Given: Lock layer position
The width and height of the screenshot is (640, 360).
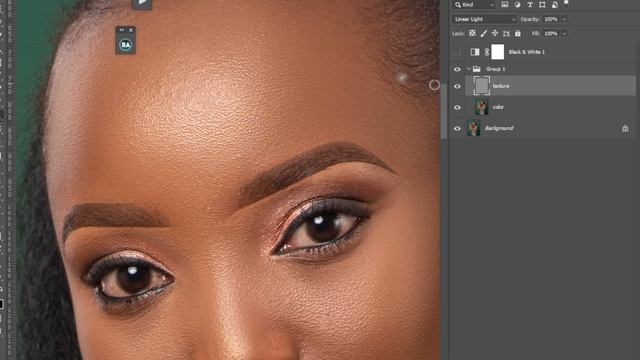Looking at the screenshot, I should click(495, 33).
